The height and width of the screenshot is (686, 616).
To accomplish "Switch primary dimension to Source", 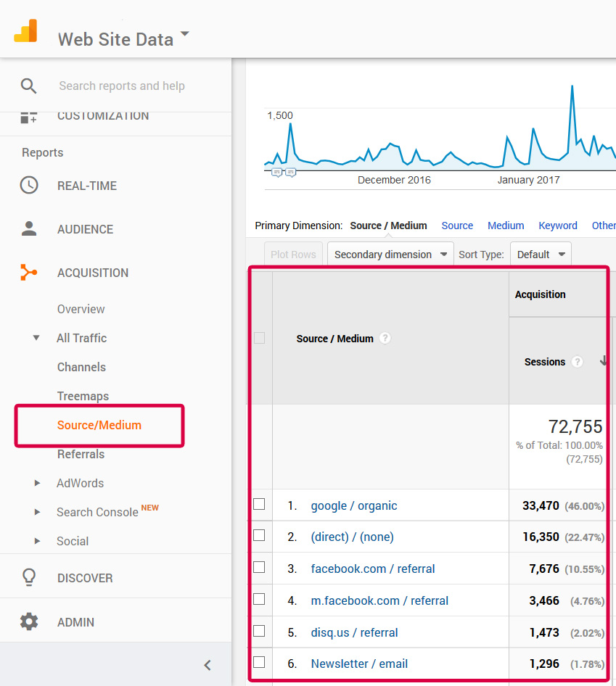I will point(457,226).
